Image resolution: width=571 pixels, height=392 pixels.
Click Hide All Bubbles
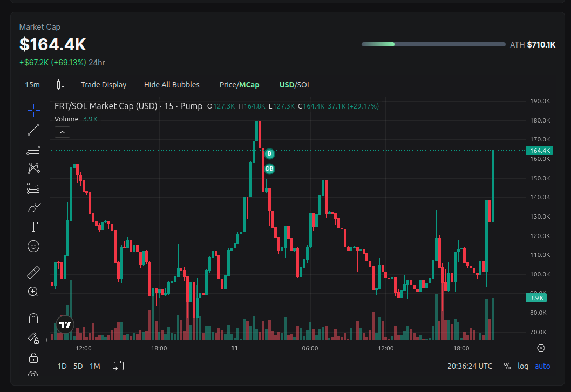[x=172, y=85]
